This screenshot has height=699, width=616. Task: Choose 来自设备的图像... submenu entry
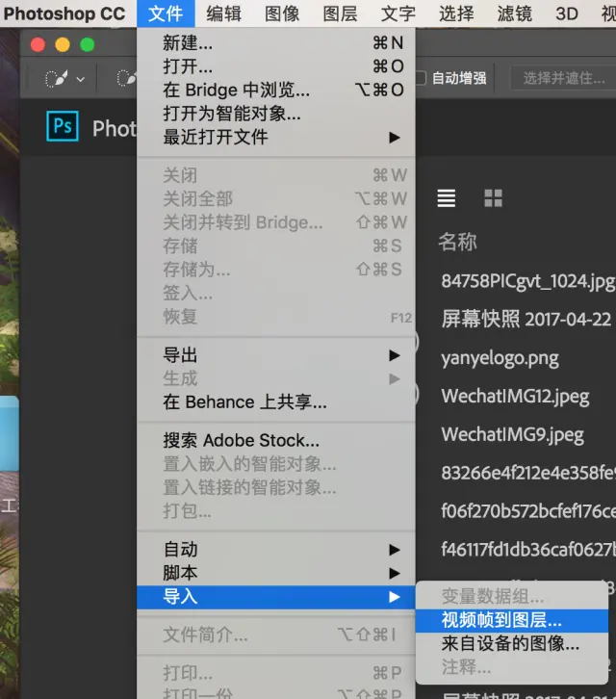click(512, 644)
